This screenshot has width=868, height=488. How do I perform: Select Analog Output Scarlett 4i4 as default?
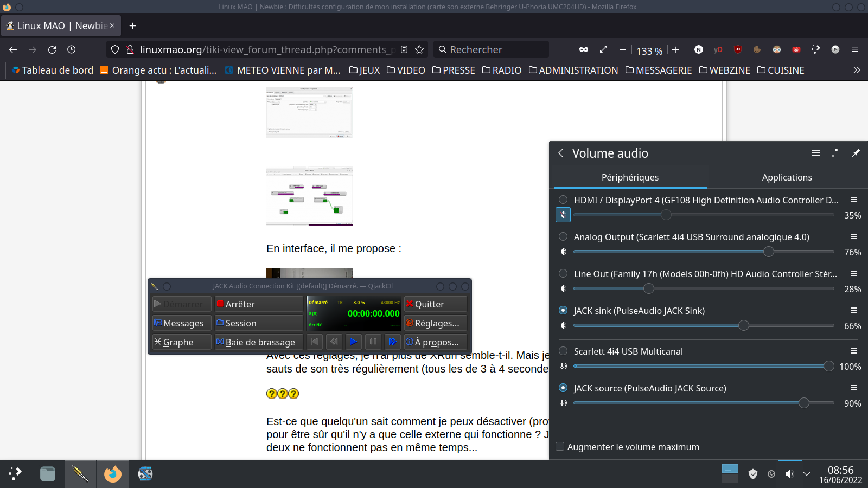(563, 236)
